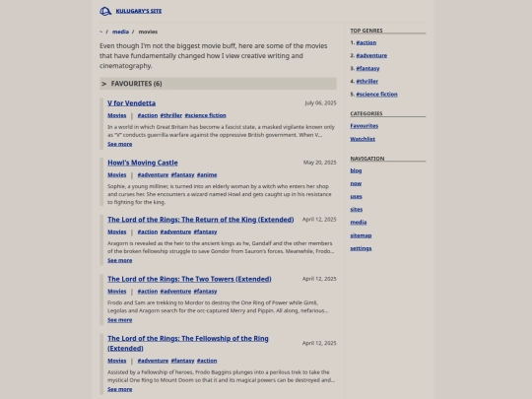Click the CATEGORIES heading
The image size is (532, 399).
point(366,113)
